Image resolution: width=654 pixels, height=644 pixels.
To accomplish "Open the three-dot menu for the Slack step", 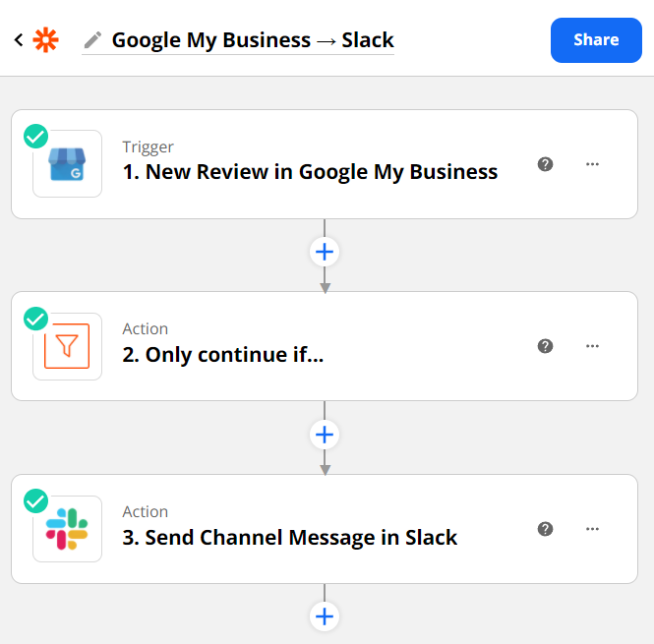I will 592,529.
